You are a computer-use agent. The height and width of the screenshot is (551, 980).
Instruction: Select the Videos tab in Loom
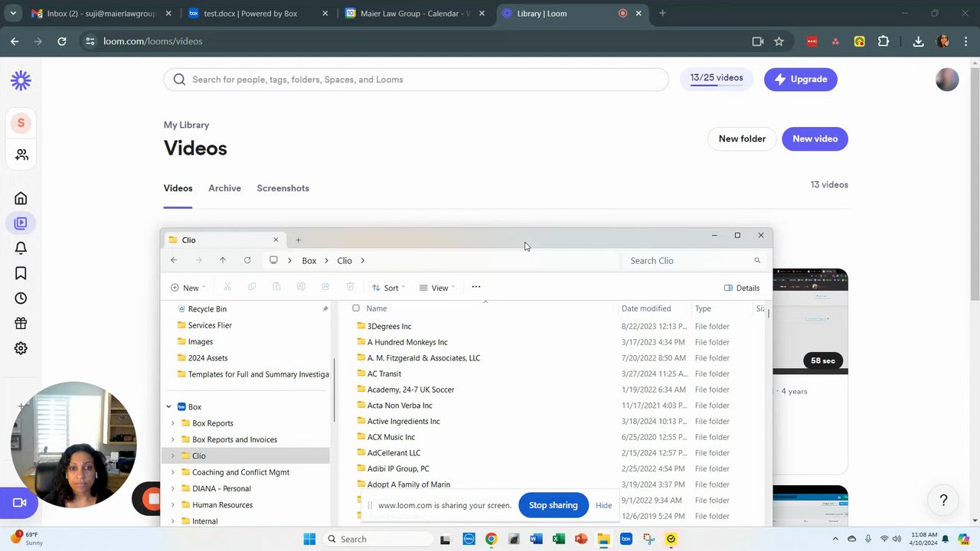tap(178, 188)
